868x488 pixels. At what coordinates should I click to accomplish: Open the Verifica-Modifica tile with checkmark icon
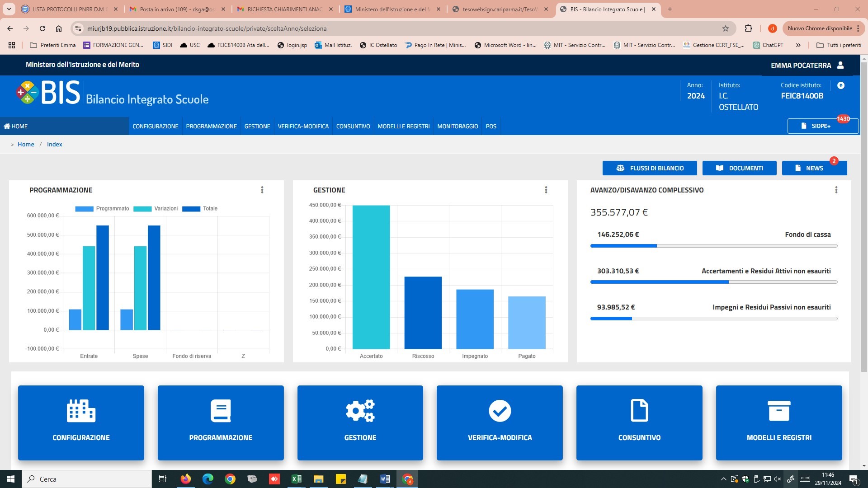coord(500,422)
